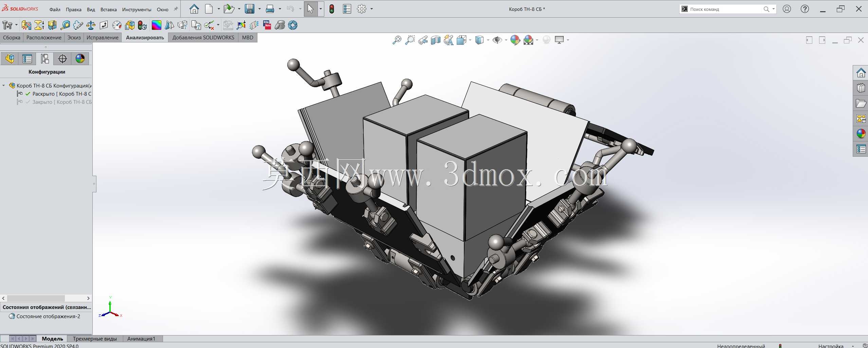
Task: Open the Hole Alignment tool
Action: 52,25
